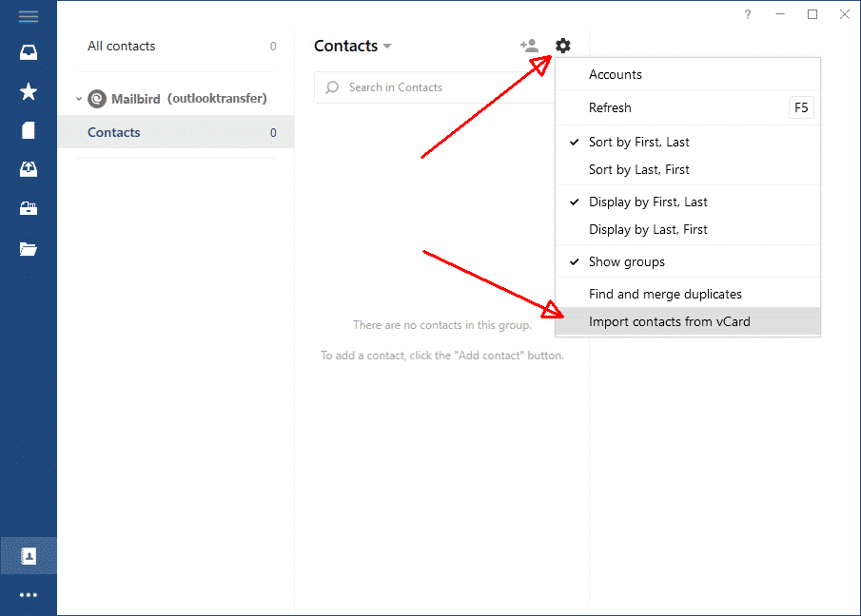Click the Add contact icon
This screenshot has width=861, height=616.
(529, 46)
